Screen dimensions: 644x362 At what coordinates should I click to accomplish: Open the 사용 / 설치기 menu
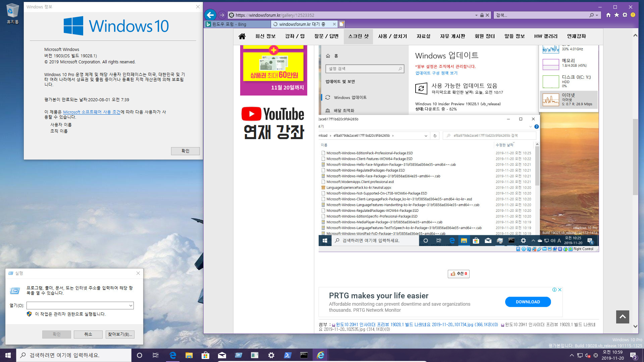pos(392,36)
